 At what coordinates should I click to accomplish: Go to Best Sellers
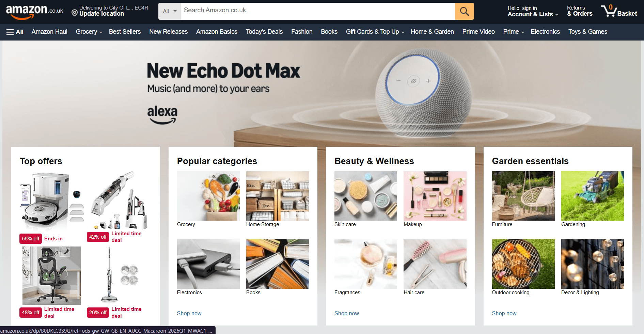(125, 32)
